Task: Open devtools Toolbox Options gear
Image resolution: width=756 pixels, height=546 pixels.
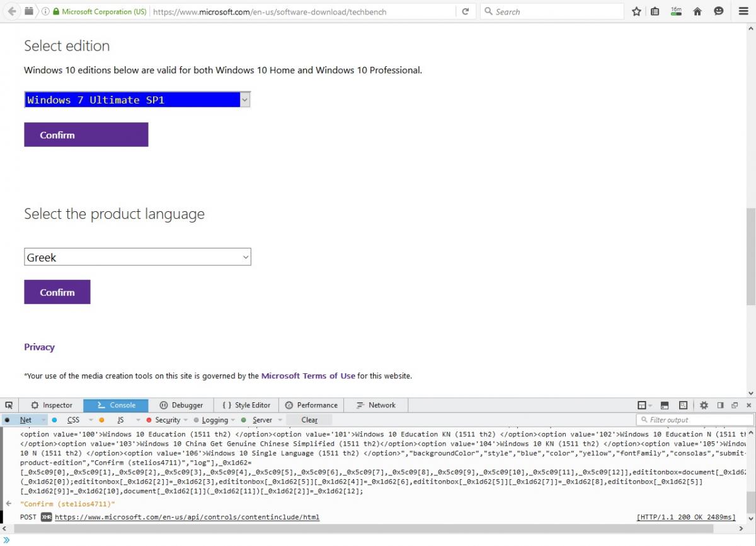Action: coord(704,405)
